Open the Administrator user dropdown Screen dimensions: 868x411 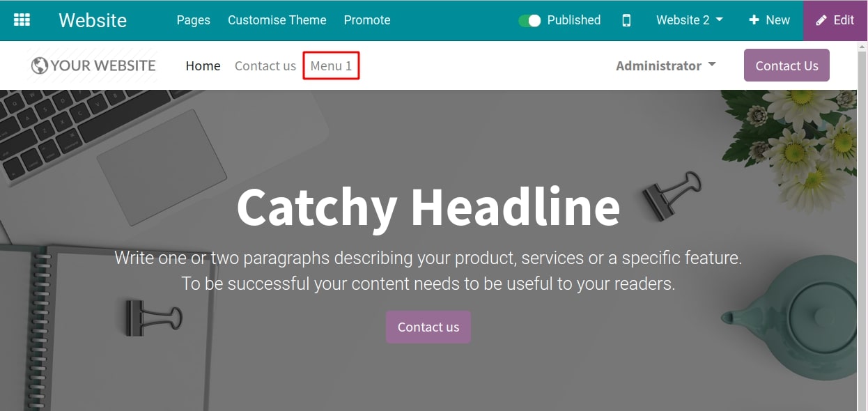pyautogui.click(x=665, y=65)
